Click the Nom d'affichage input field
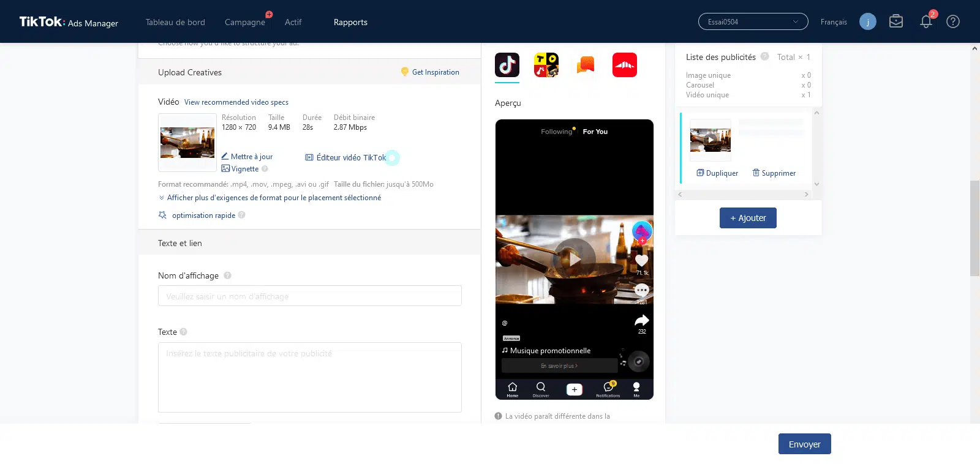 click(x=309, y=296)
